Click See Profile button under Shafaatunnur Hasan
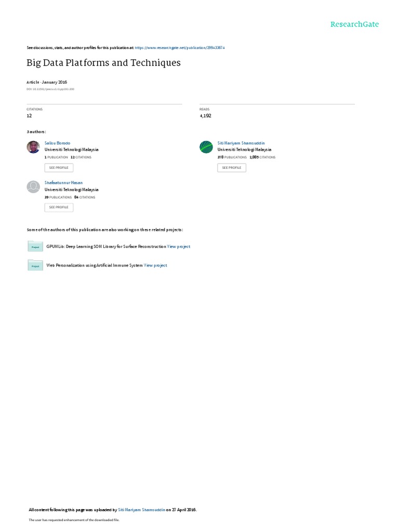 tap(59, 207)
